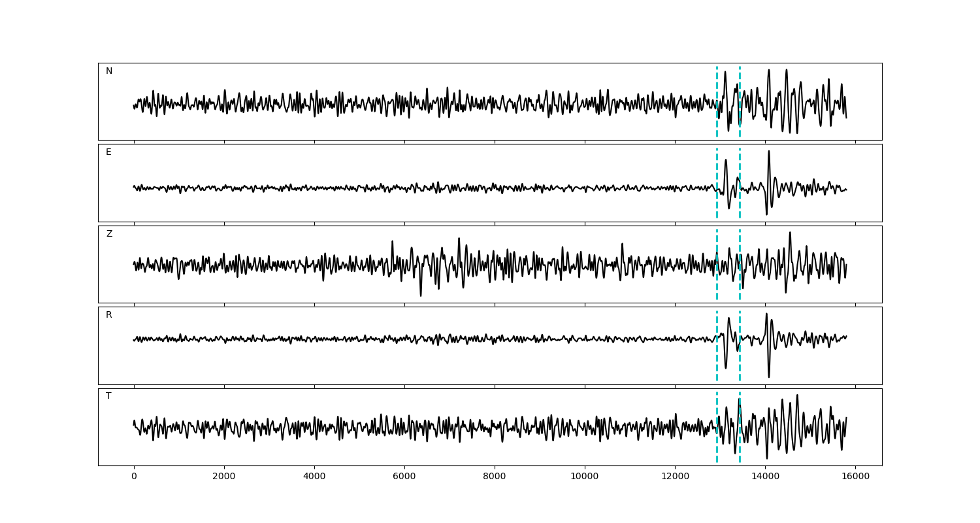The width and height of the screenshot is (980, 523).
Task: Select the R panel label
Action: click(109, 315)
